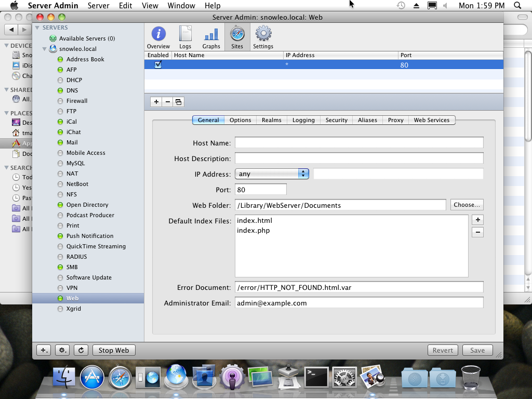Open add server menu button
532x399 pixels.
pyautogui.click(x=44, y=350)
